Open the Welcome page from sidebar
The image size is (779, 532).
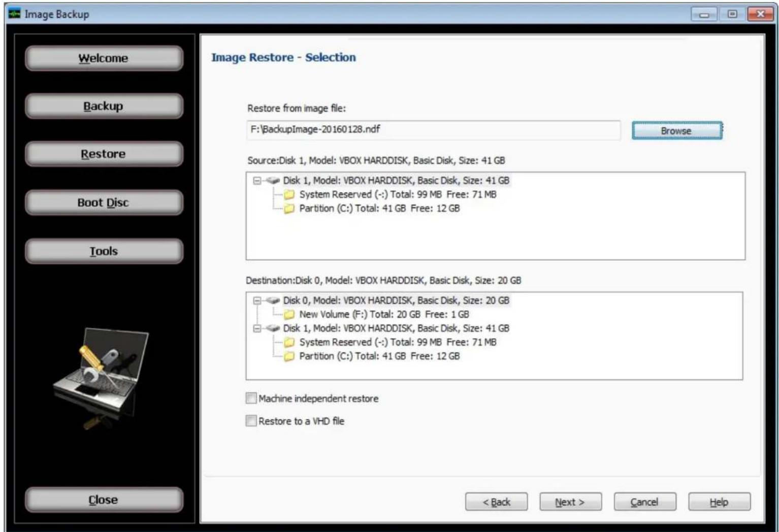pyautogui.click(x=104, y=58)
